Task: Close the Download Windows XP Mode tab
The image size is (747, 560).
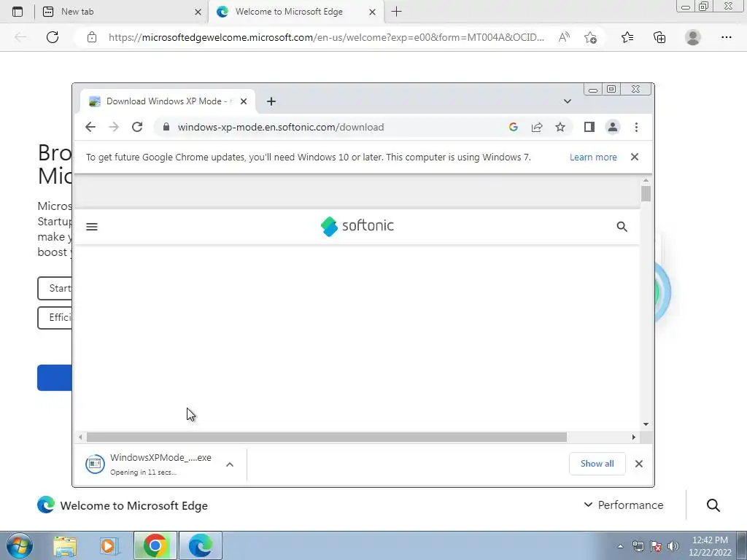Action: (244, 101)
